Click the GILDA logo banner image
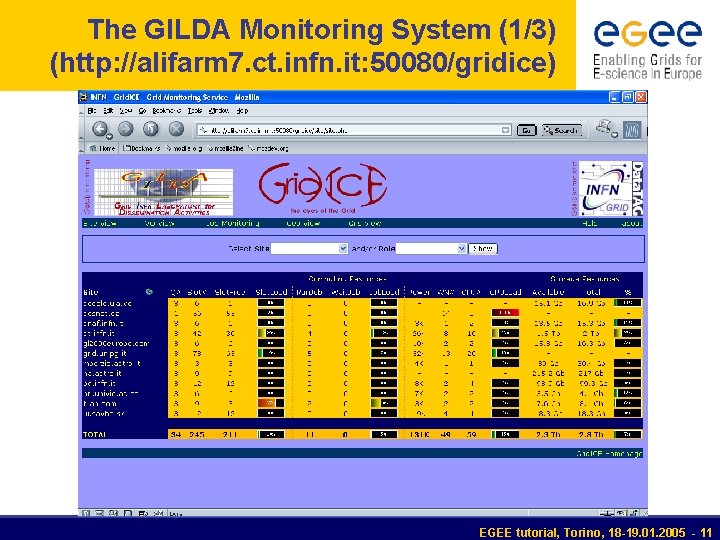The height and width of the screenshot is (540, 720). tap(163, 192)
